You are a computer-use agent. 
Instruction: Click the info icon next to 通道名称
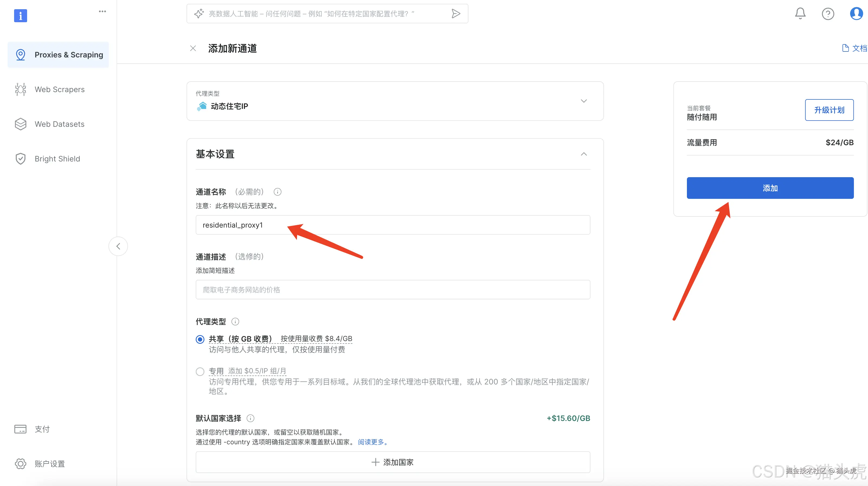point(277,192)
